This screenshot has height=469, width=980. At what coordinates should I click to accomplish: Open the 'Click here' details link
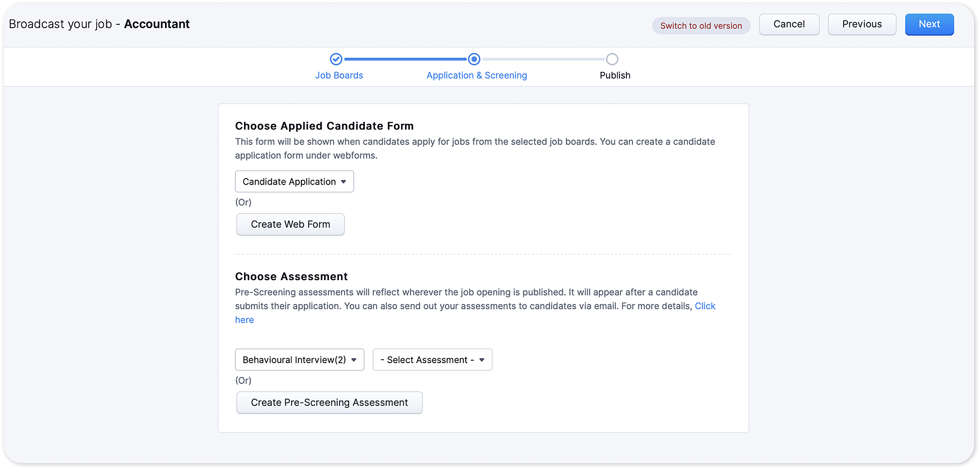[x=705, y=306]
